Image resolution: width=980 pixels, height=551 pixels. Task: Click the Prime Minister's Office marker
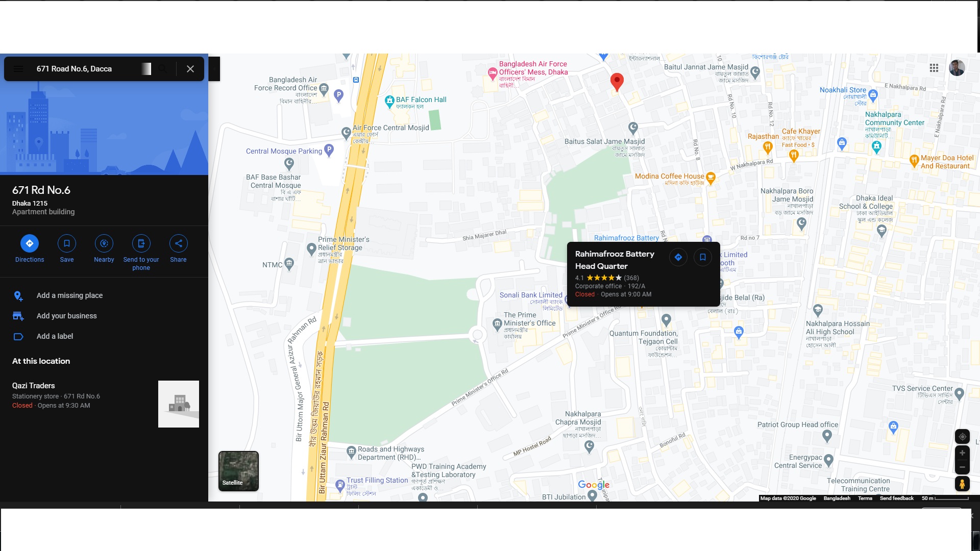point(497,323)
